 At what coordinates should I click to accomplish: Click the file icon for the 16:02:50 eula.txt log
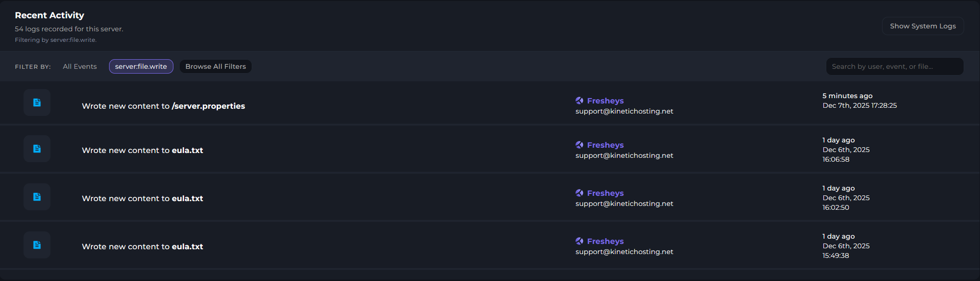click(37, 197)
